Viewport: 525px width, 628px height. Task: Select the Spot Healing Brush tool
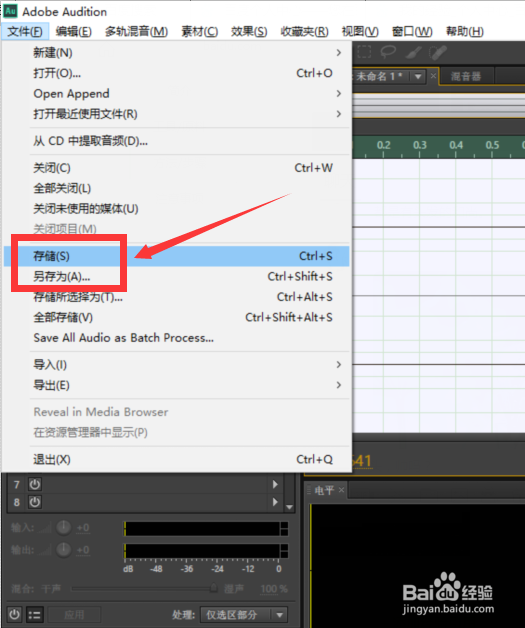coord(438,52)
